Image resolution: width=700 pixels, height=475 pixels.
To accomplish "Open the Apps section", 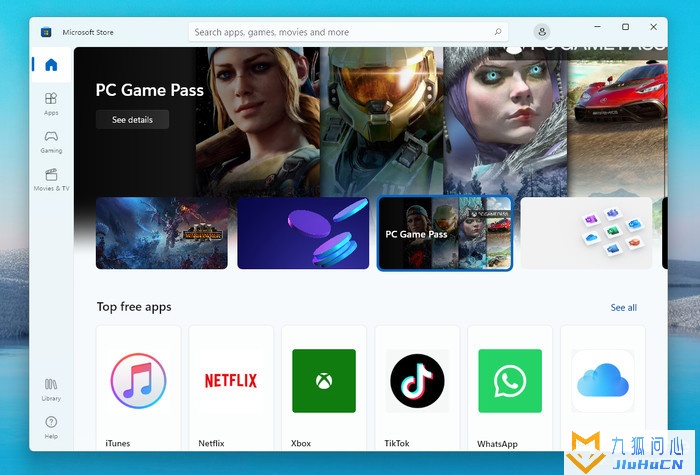I will [x=51, y=104].
